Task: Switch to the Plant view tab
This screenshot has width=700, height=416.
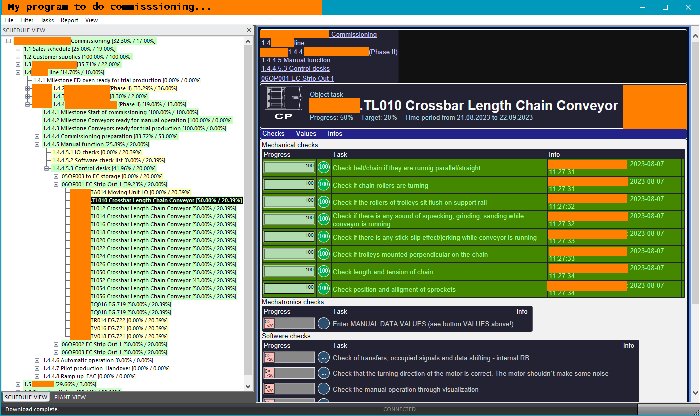Action: (70, 397)
